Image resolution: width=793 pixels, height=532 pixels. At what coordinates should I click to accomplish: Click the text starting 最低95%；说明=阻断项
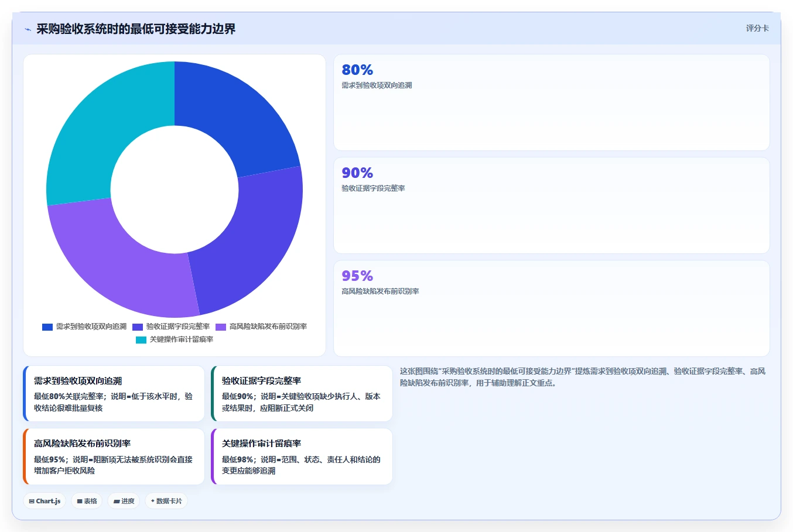(113, 465)
